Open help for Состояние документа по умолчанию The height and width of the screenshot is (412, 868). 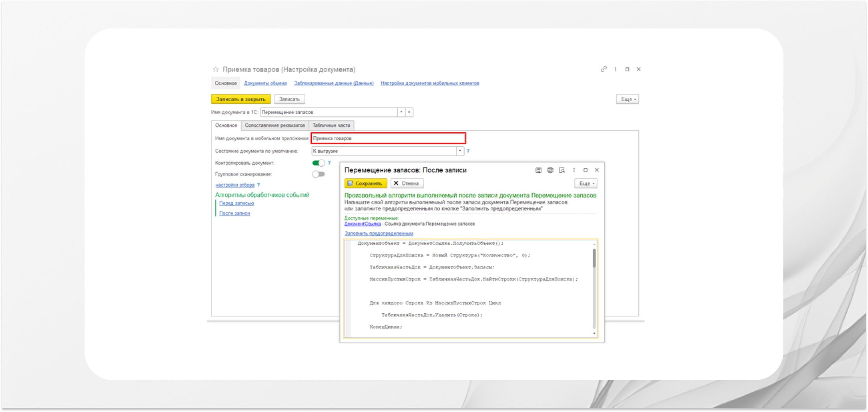tap(468, 151)
